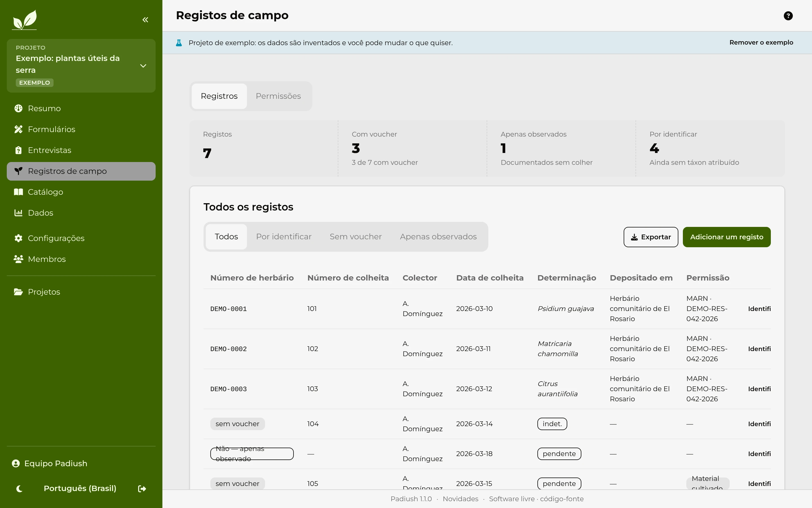Viewport: 812px width, 508px height.
Task: Click the Equipo Padiush user avatar icon
Action: pyautogui.click(x=16, y=464)
